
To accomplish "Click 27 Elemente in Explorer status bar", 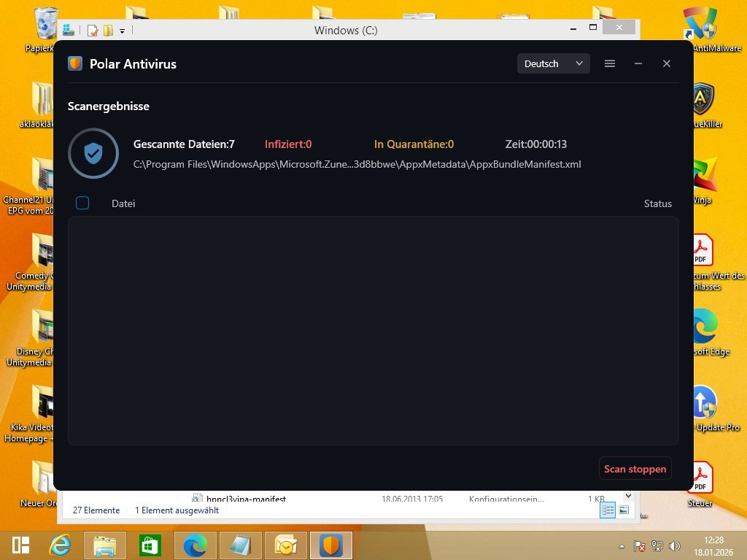I will pos(96,510).
